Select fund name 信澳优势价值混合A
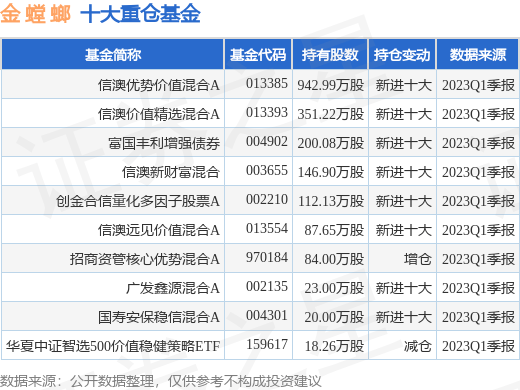The height and width of the screenshot is (390, 520). 159,85
